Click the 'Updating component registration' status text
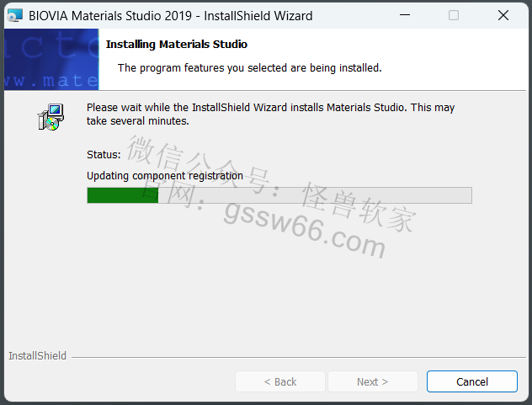The width and height of the screenshot is (532, 405). tap(165, 176)
